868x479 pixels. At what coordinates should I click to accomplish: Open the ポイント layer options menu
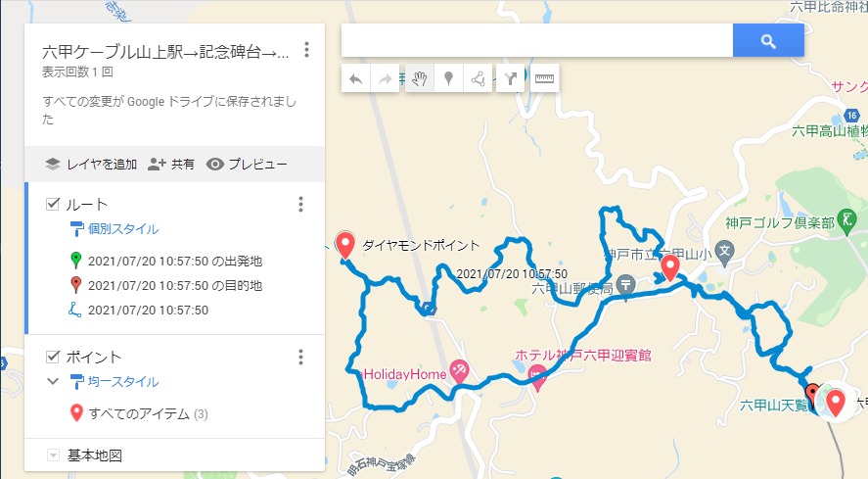point(300,357)
